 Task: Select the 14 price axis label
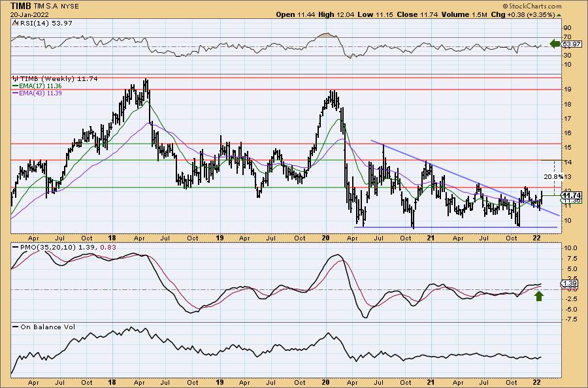(567, 163)
